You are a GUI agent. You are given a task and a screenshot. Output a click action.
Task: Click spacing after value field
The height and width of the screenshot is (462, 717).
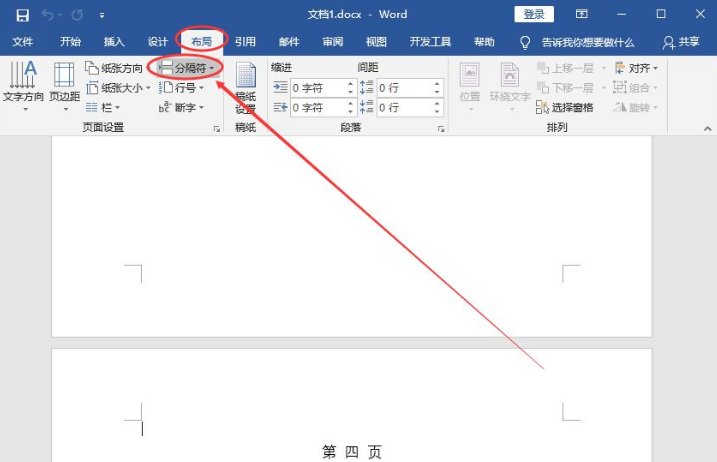(404, 108)
